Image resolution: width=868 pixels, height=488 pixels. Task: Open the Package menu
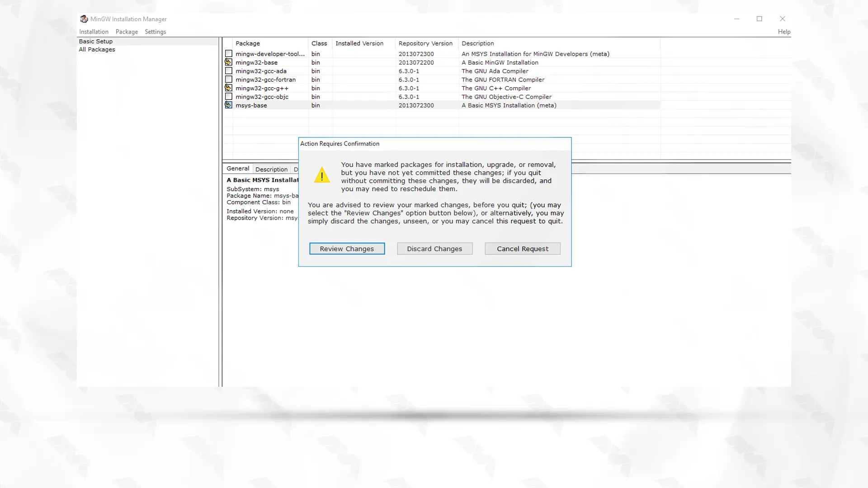pyautogui.click(x=126, y=32)
